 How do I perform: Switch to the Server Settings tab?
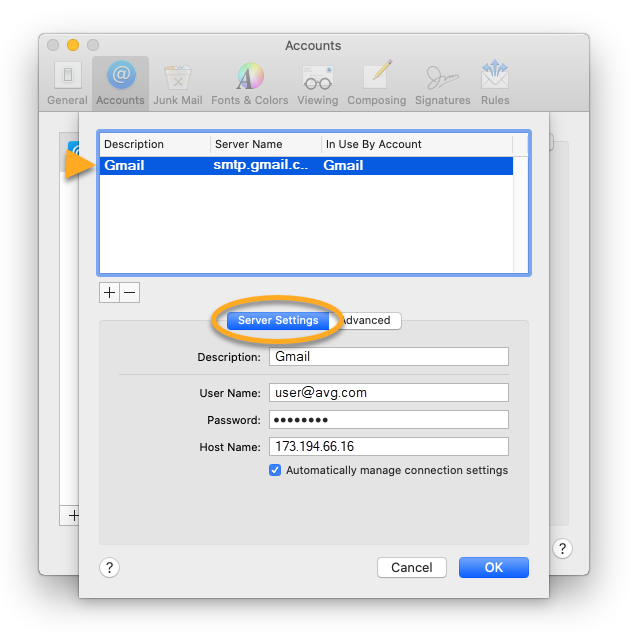[278, 321]
